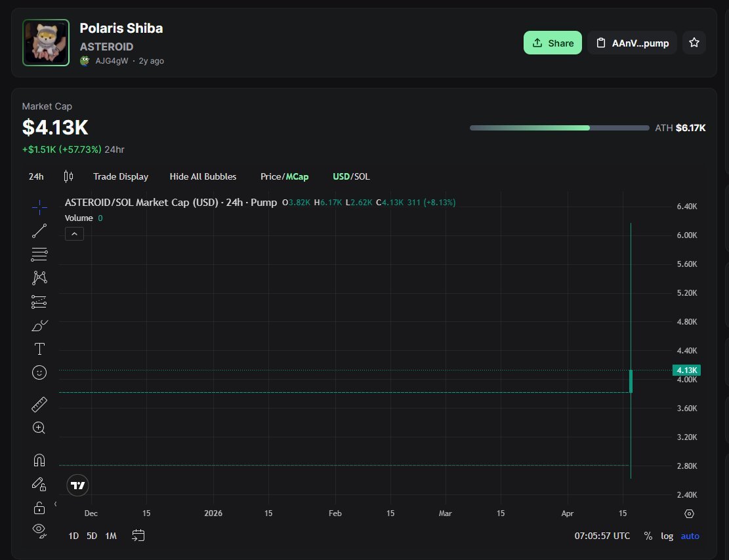Screen dimensions: 729x560
Task: Select the Text annotation tool
Action: 39,349
